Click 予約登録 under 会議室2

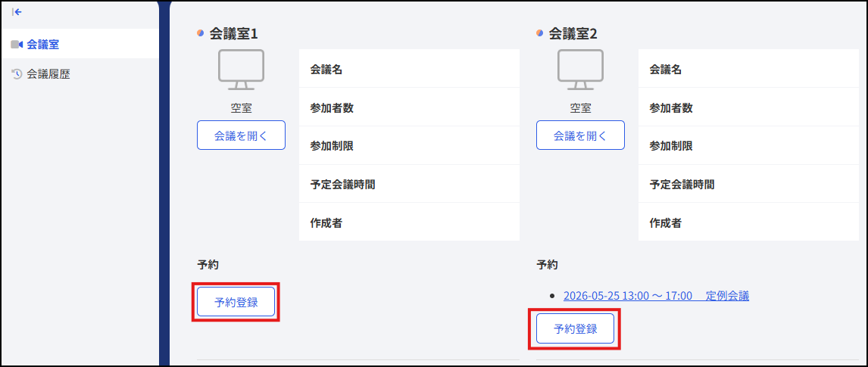pyautogui.click(x=575, y=328)
